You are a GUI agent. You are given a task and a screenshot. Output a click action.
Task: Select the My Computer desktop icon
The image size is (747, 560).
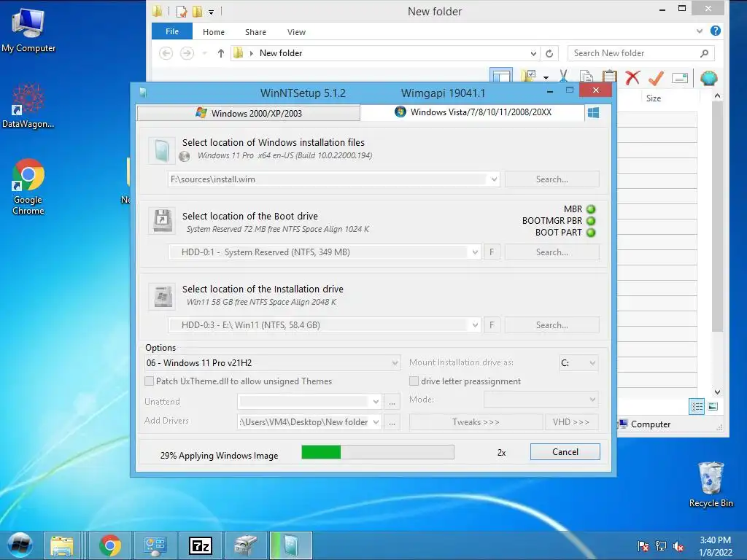pos(28,31)
